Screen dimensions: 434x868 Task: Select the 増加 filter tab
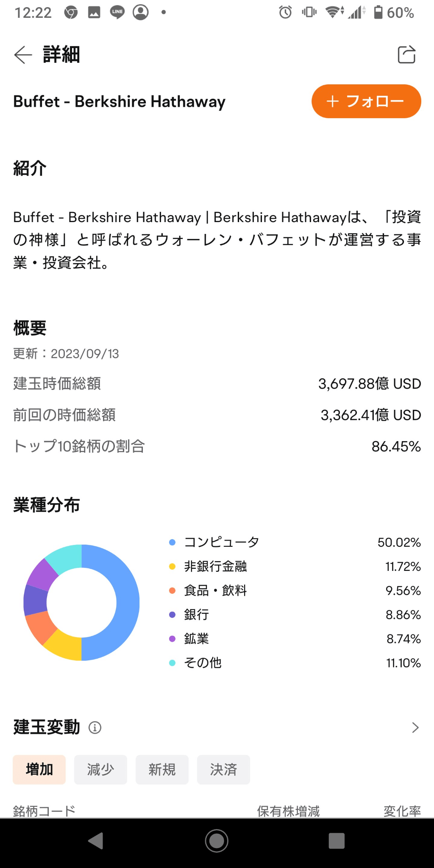point(39,769)
